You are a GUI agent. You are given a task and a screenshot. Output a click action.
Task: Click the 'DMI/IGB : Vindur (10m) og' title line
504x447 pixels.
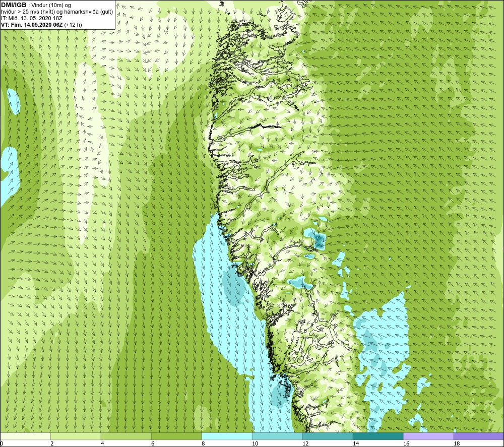pyautogui.click(x=36, y=5)
